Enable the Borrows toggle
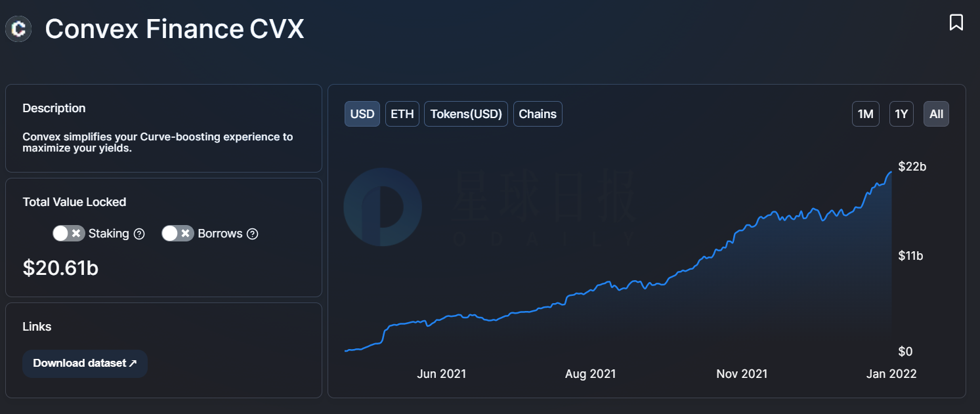The height and width of the screenshot is (414, 980). point(178,234)
